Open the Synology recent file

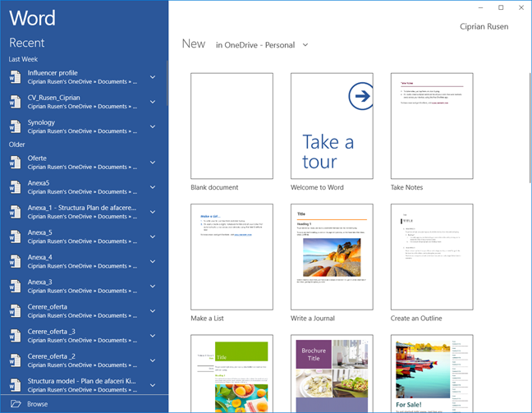point(84,126)
